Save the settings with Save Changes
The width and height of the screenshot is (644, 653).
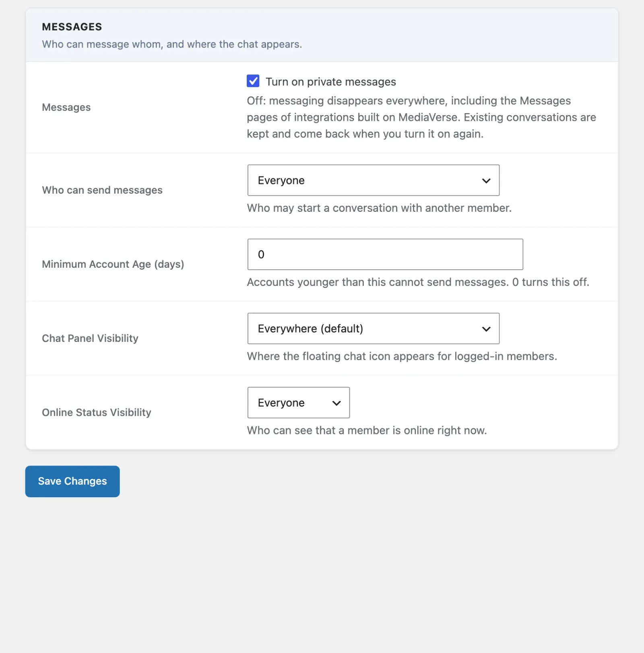click(72, 481)
